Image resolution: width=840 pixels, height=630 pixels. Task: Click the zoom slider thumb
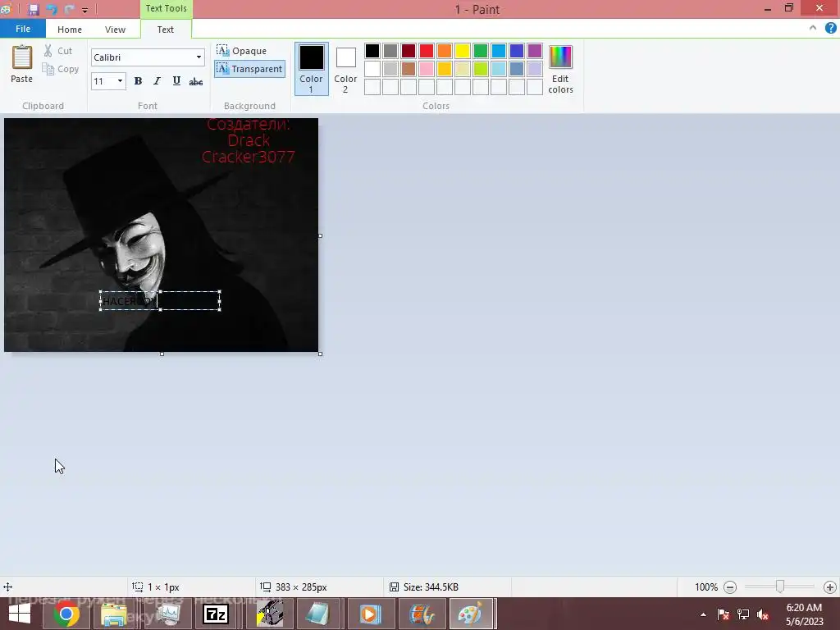click(x=780, y=587)
